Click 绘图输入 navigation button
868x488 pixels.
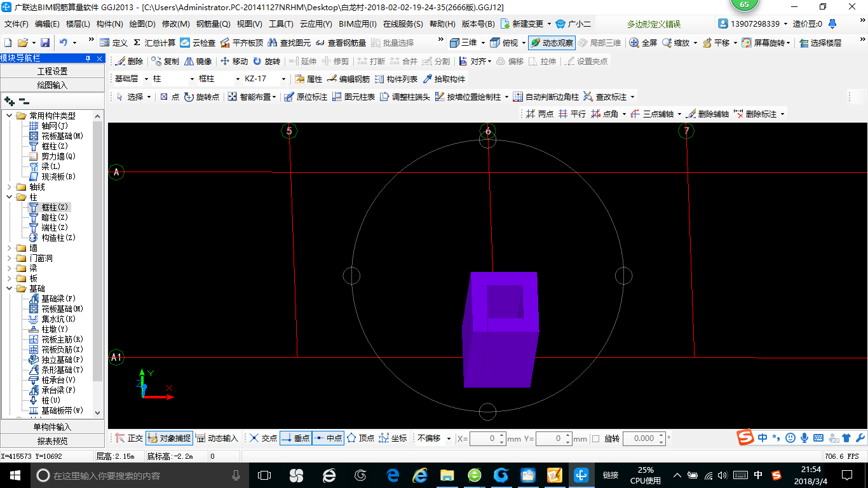[x=52, y=85]
